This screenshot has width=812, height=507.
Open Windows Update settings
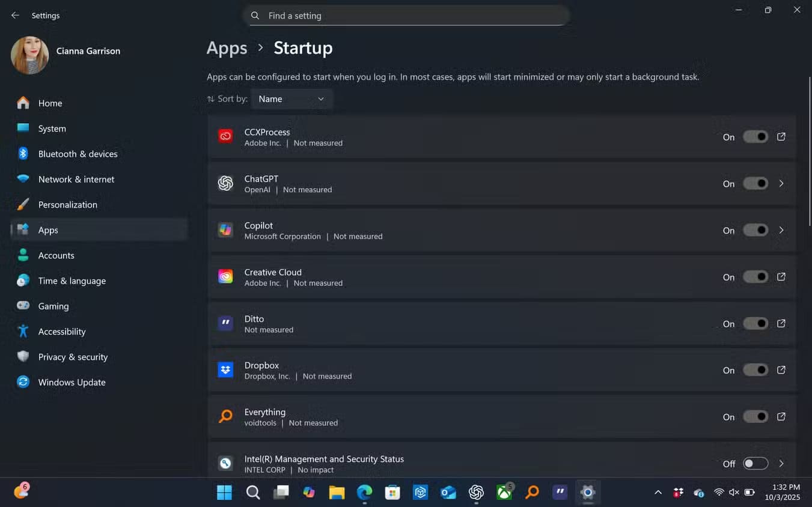(x=99, y=382)
